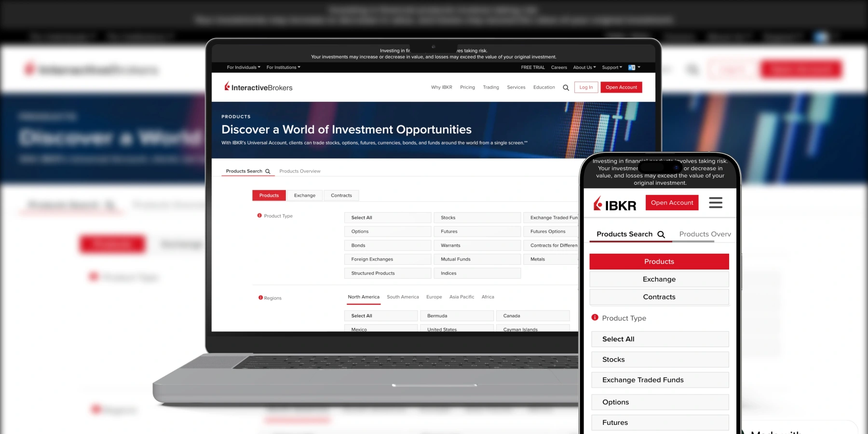This screenshot has height=434, width=868.
Task: Click the info icon beside Product Type
Action: [260, 216]
